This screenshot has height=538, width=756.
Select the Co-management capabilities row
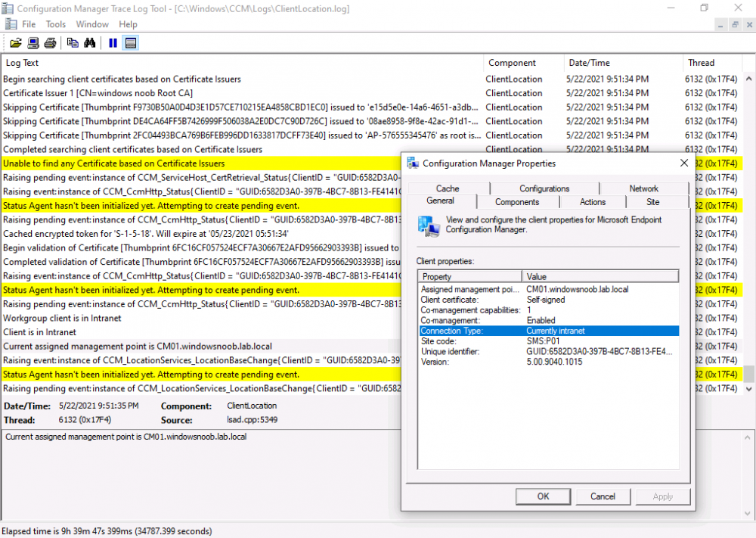pyautogui.click(x=549, y=310)
